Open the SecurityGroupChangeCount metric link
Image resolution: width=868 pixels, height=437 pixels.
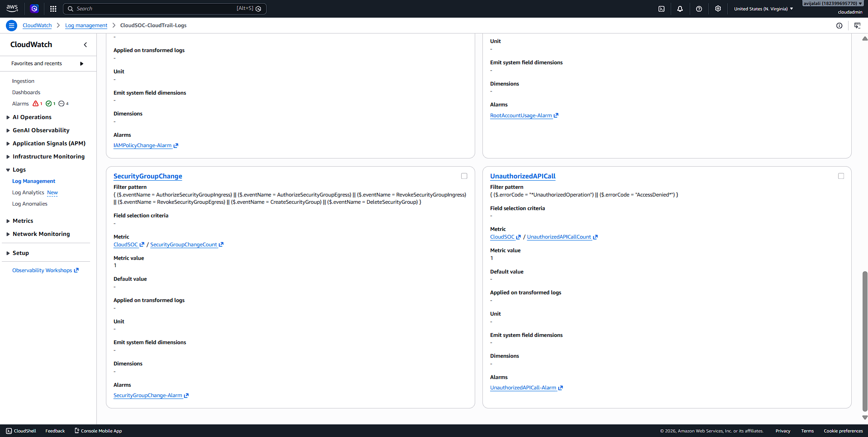pos(187,245)
